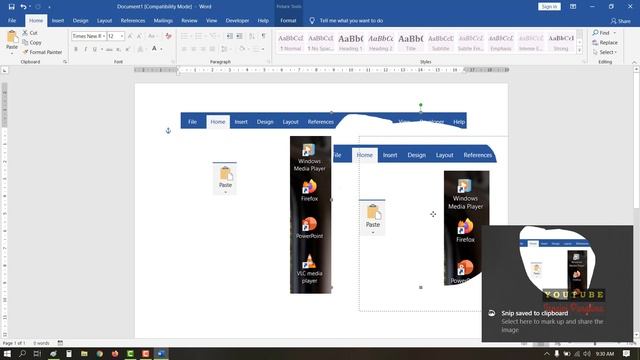The image size is (640, 360).
Task: Toggle Show/Hide paragraph marks
Action: point(264,36)
